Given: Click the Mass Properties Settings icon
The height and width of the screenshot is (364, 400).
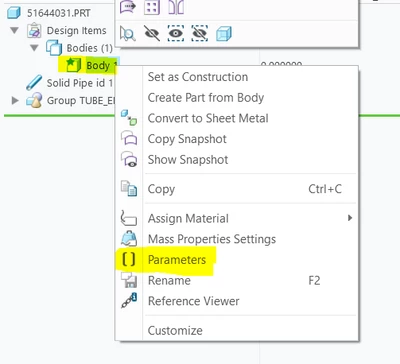Looking at the screenshot, I should pos(129,239).
